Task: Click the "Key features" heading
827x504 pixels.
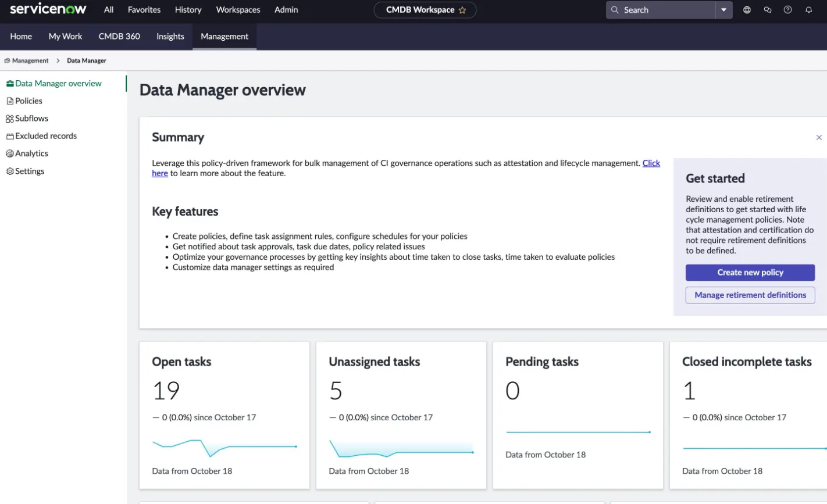Action: (x=185, y=212)
